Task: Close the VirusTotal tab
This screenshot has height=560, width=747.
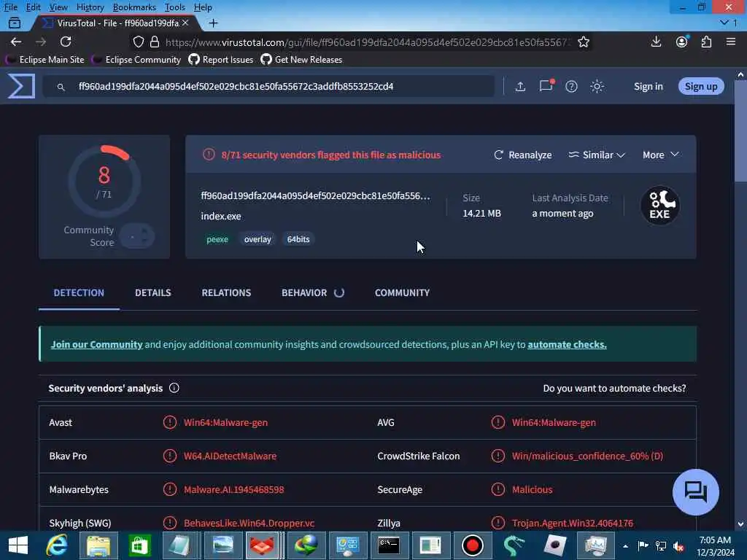Action: pos(185,23)
